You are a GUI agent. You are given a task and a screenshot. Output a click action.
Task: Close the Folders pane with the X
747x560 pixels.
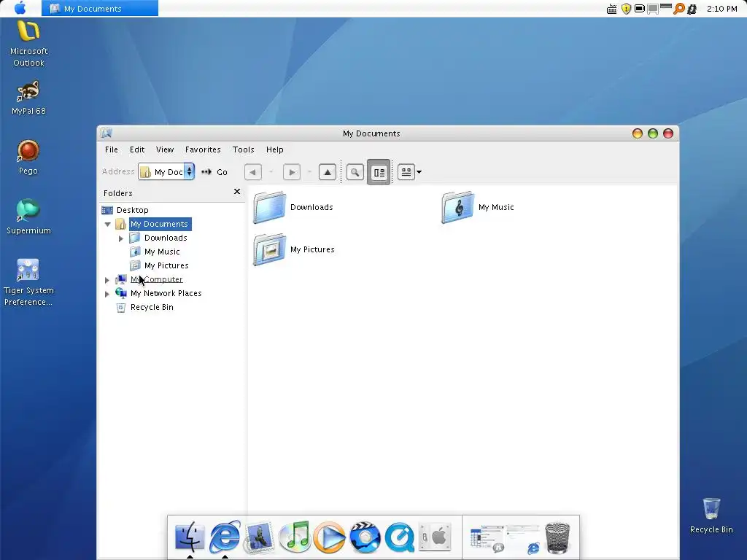click(x=237, y=192)
